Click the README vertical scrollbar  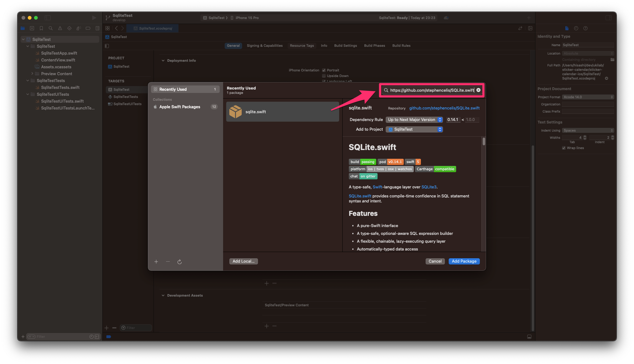pyautogui.click(x=484, y=141)
